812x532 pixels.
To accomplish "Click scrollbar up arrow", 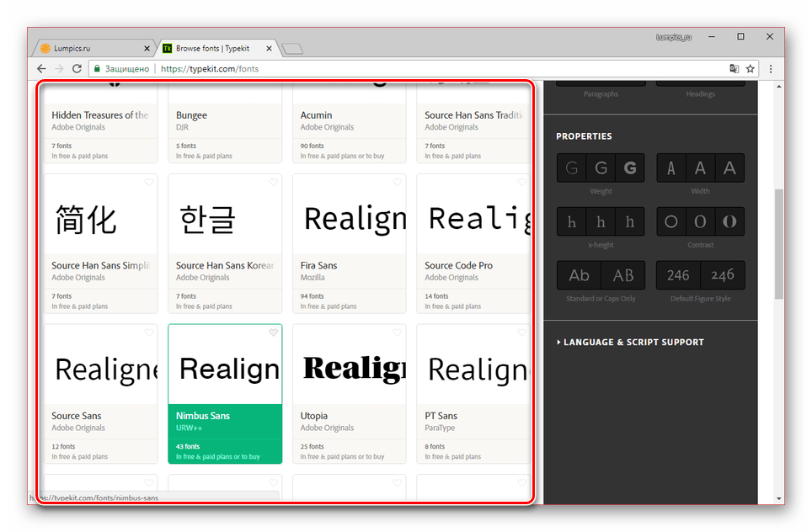I will pyautogui.click(x=779, y=87).
